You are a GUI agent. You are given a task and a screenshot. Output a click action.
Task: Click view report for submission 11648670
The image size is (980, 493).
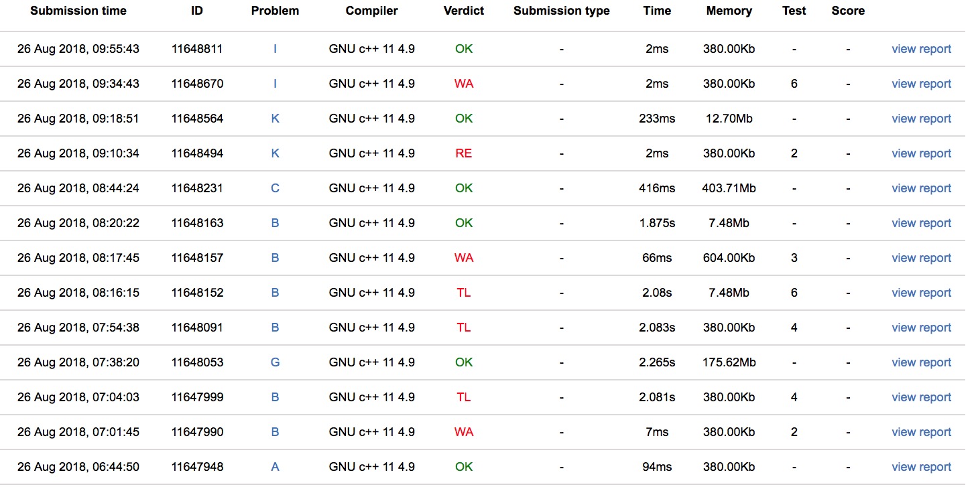pyautogui.click(x=921, y=84)
